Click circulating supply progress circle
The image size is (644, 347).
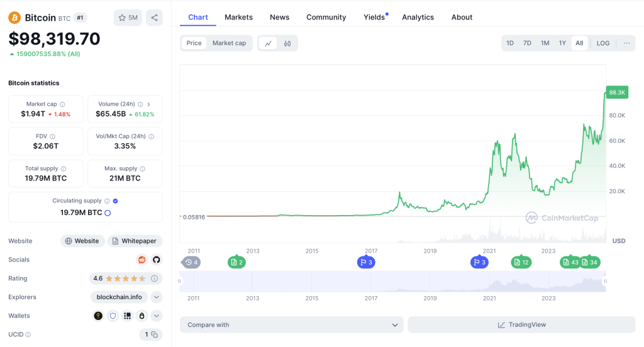[108, 212]
